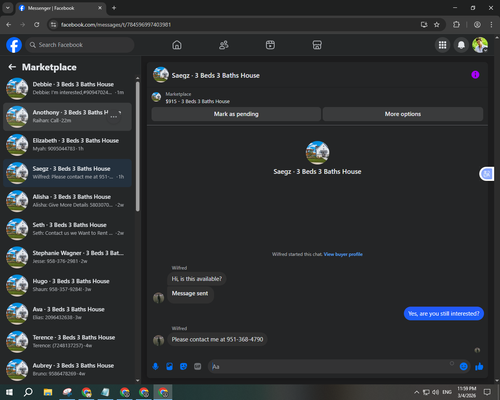Open Alisha's 3 Beds 3 Baths conversation

pyautogui.click(x=67, y=201)
